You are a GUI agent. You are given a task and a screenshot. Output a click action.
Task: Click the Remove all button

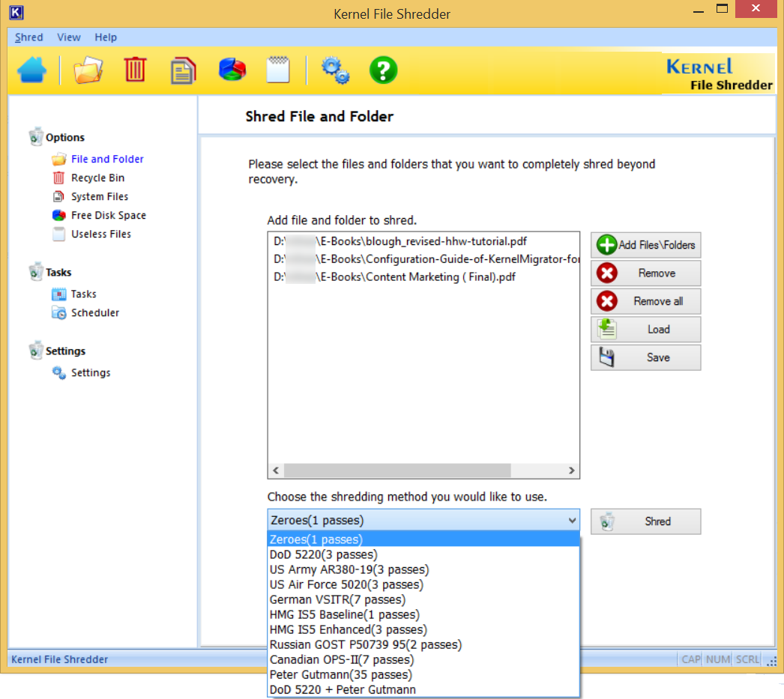[x=645, y=301]
